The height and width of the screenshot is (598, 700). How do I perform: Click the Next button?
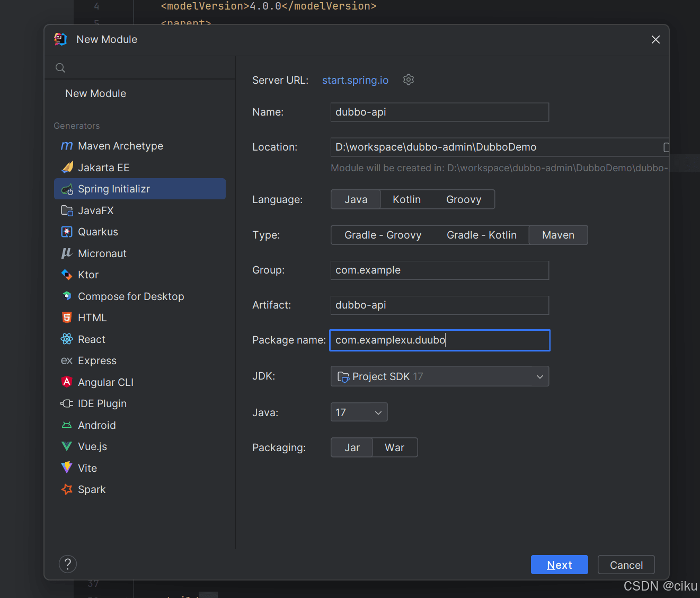tap(560, 565)
